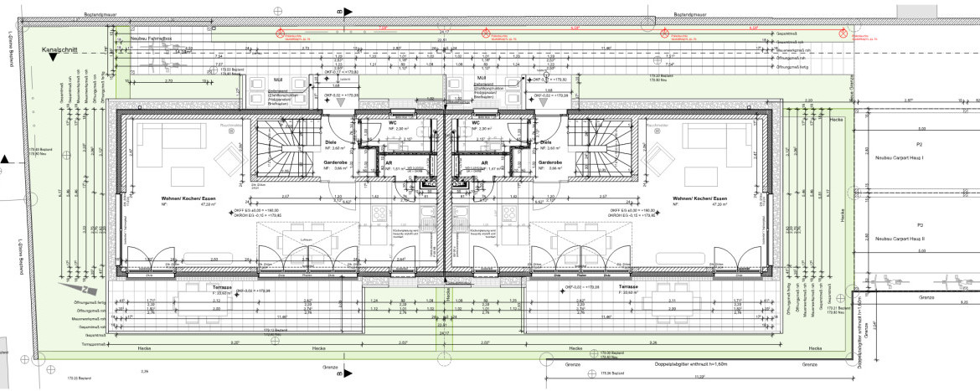This screenshot has height=391, width=980.
Task: Click the section arrow on the left margin
Action: (4, 158)
